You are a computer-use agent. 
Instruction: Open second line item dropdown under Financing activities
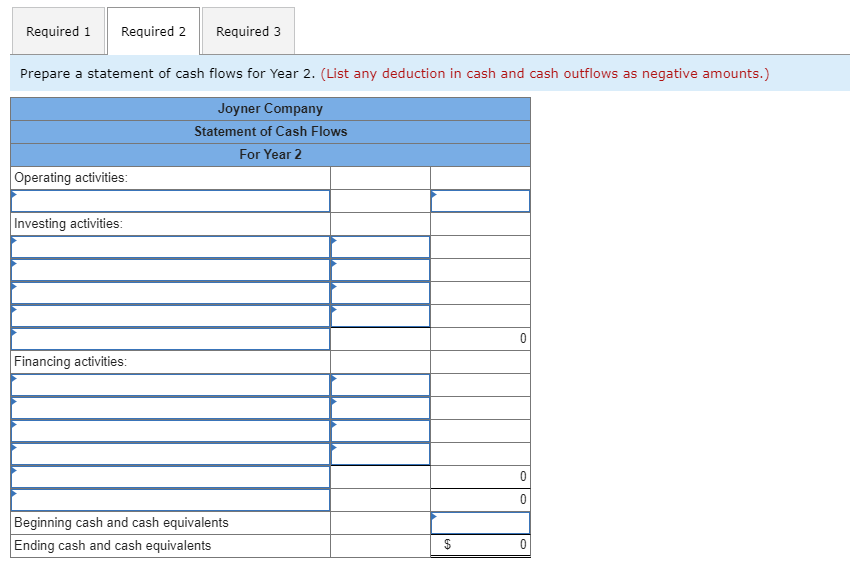click(170, 408)
